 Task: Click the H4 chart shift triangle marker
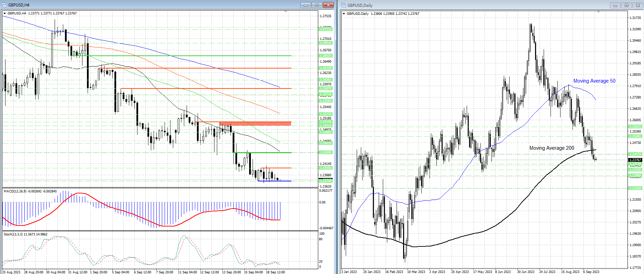(286, 12)
